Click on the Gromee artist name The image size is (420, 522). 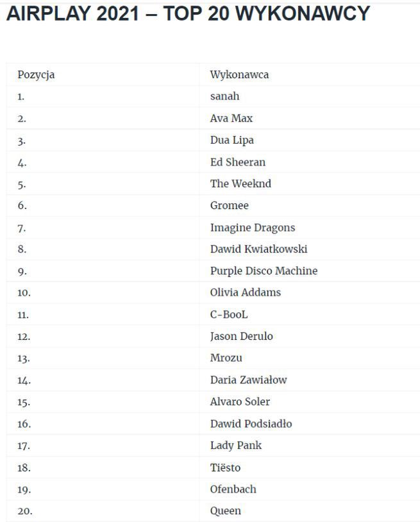[229, 205]
